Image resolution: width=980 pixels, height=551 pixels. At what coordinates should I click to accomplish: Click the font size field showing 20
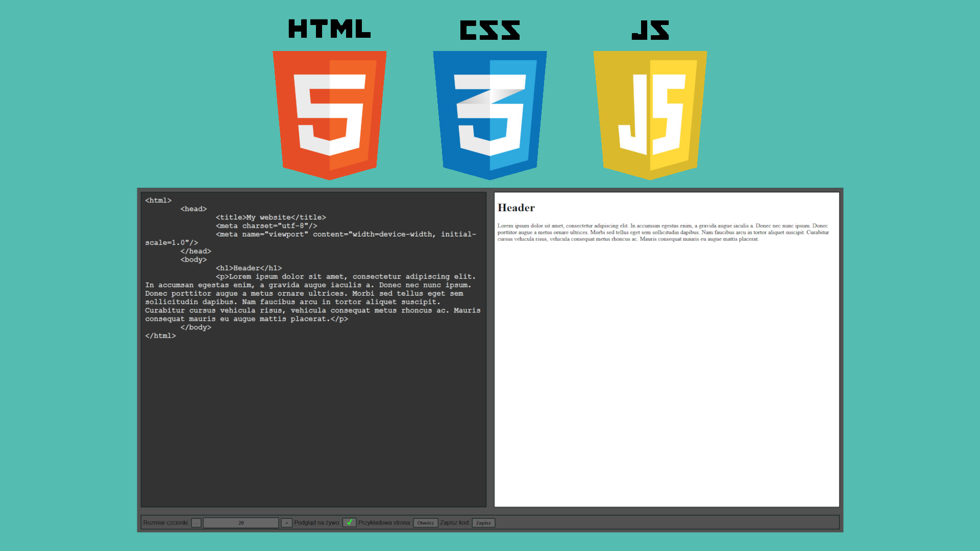[x=241, y=523]
